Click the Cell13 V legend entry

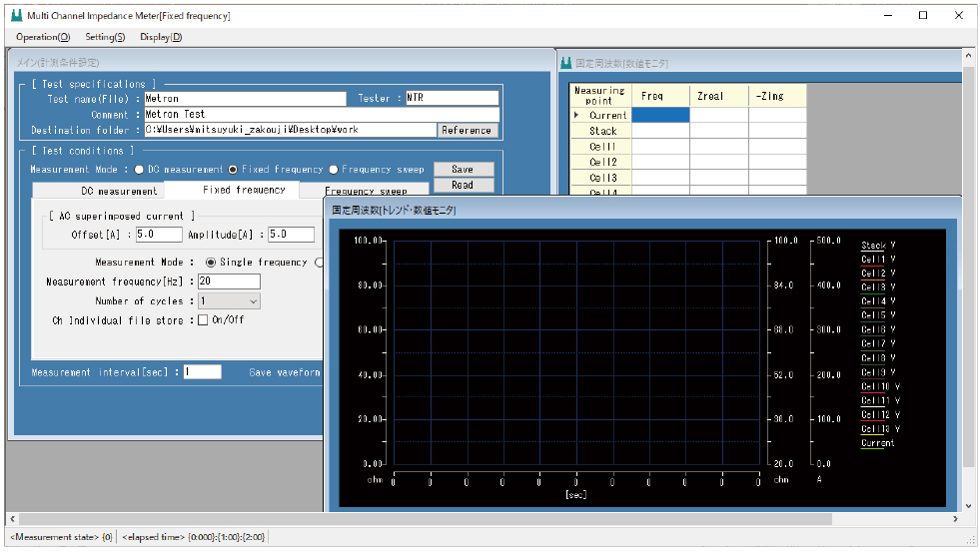[x=880, y=429]
